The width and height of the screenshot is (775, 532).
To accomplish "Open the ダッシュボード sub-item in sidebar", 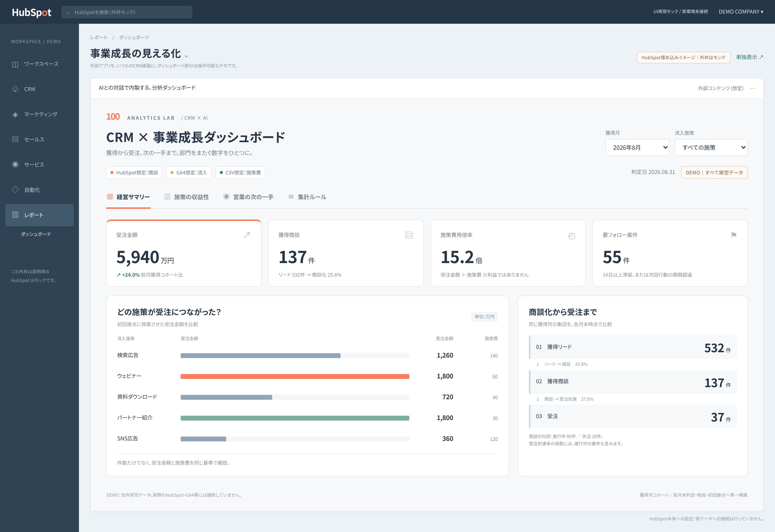I will click(x=36, y=234).
